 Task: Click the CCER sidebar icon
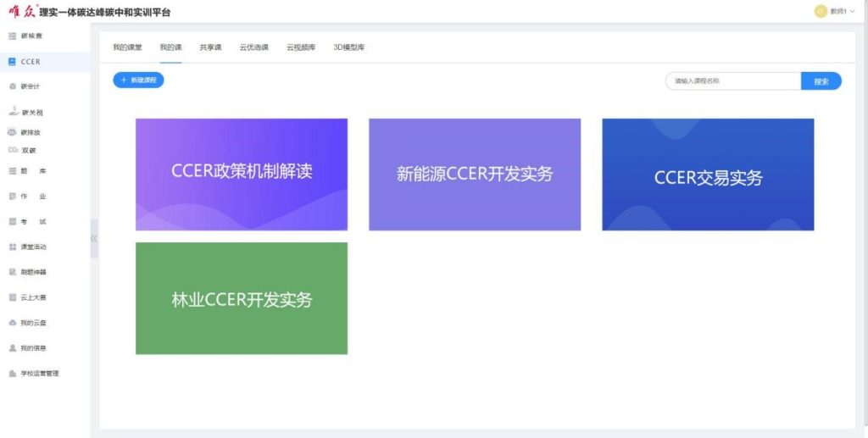pyautogui.click(x=12, y=62)
